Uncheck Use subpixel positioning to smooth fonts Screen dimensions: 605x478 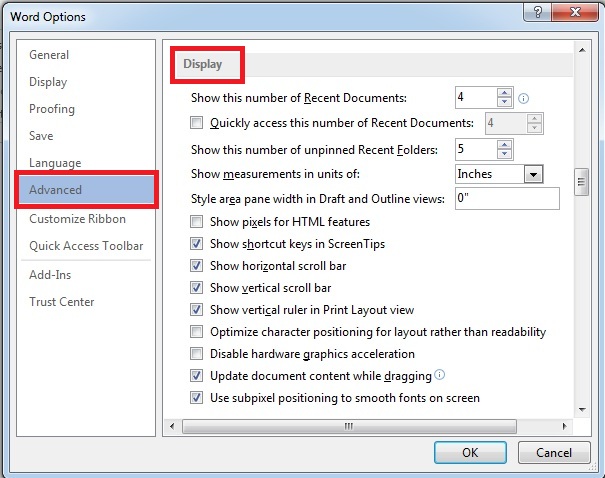196,398
